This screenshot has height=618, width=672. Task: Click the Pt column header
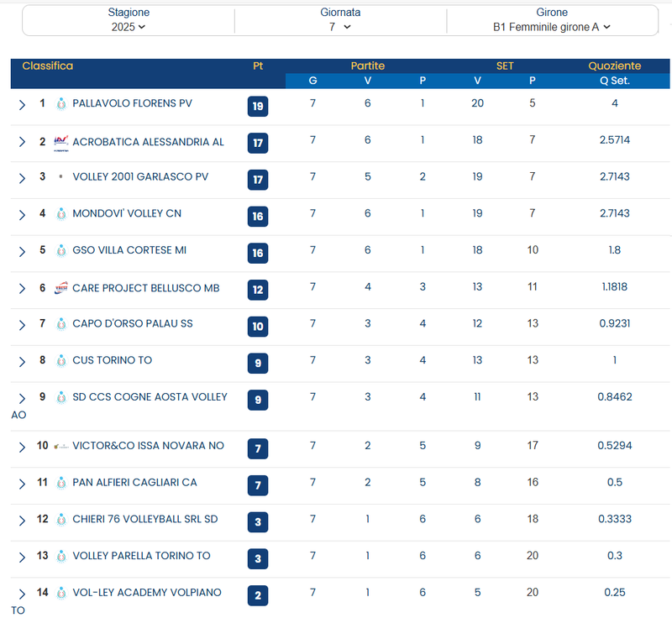pyautogui.click(x=258, y=65)
